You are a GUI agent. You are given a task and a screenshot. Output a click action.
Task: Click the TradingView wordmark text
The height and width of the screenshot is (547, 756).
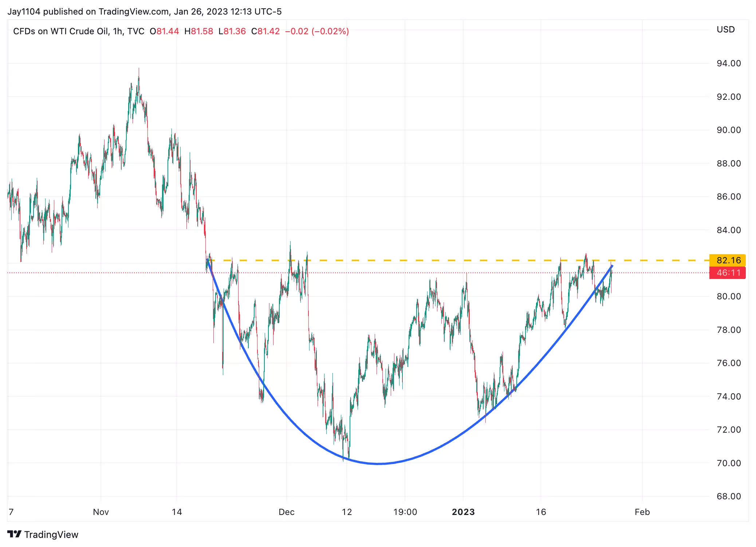51,535
